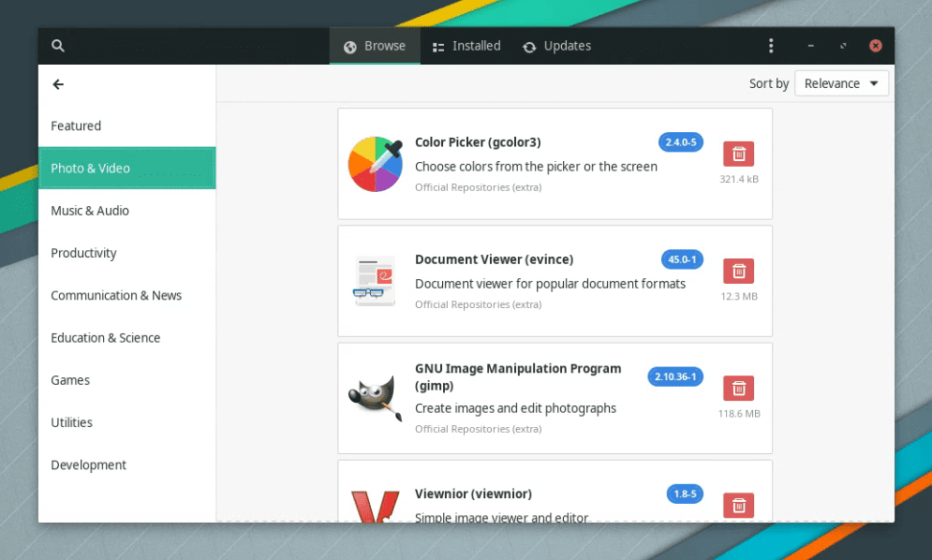Open the Development category
932x560 pixels.
[126, 464]
